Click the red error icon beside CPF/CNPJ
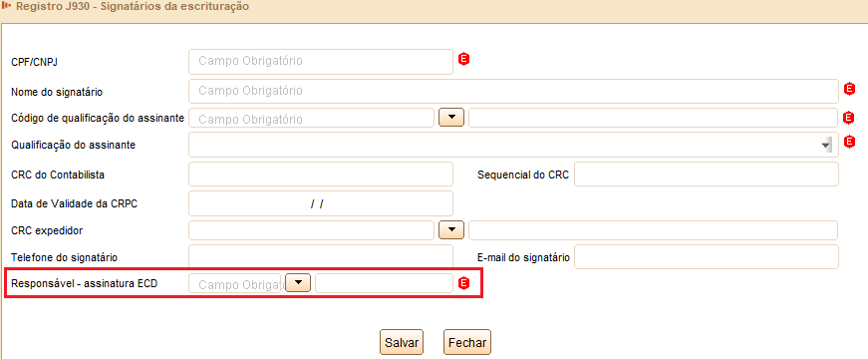This screenshot has height=359, width=868. (x=463, y=59)
